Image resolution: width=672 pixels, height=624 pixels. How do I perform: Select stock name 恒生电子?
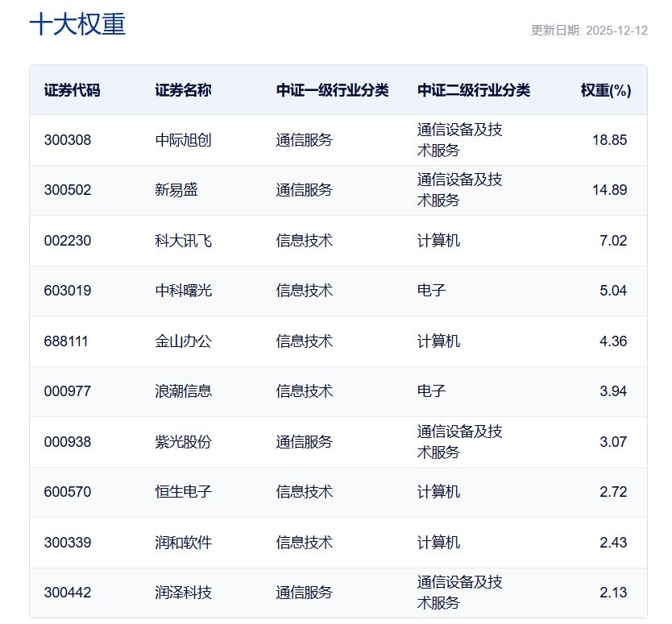(x=183, y=492)
